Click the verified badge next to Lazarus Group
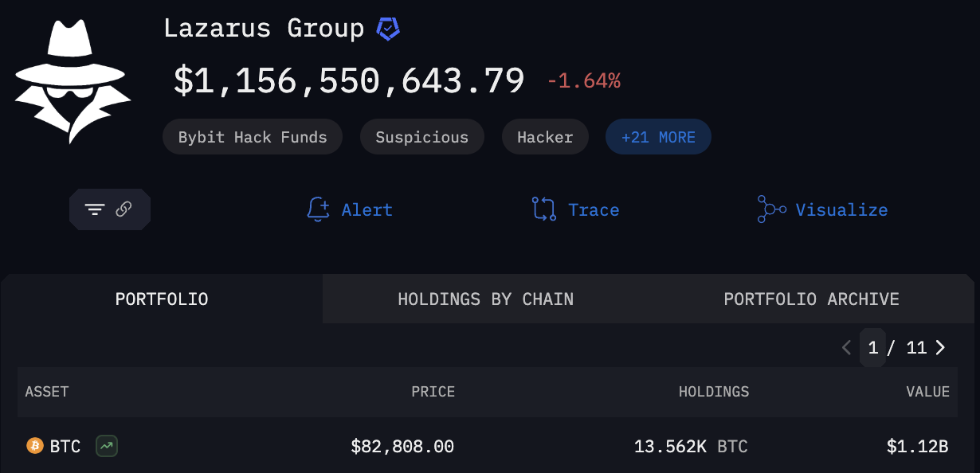 click(388, 29)
